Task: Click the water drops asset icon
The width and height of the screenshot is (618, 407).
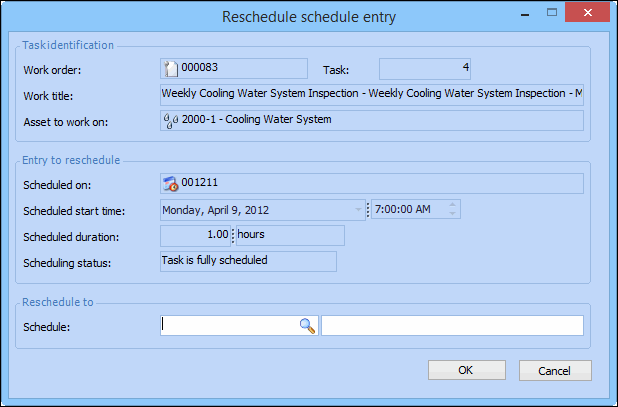Action: 171,121
